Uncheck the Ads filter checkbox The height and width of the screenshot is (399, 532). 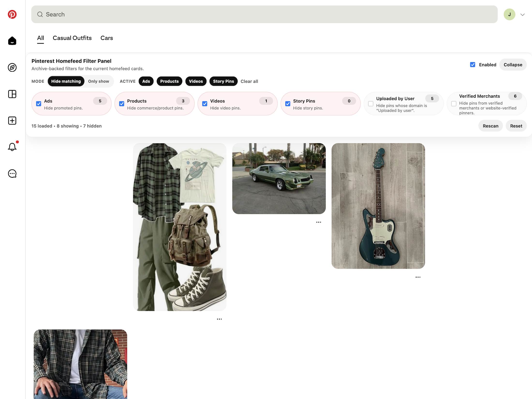tap(39, 104)
